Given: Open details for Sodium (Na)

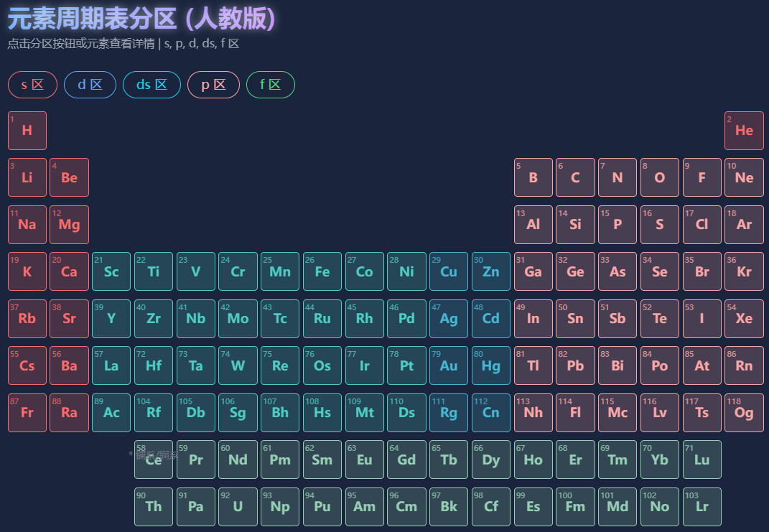Looking at the screenshot, I should click(x=27, y=224).
